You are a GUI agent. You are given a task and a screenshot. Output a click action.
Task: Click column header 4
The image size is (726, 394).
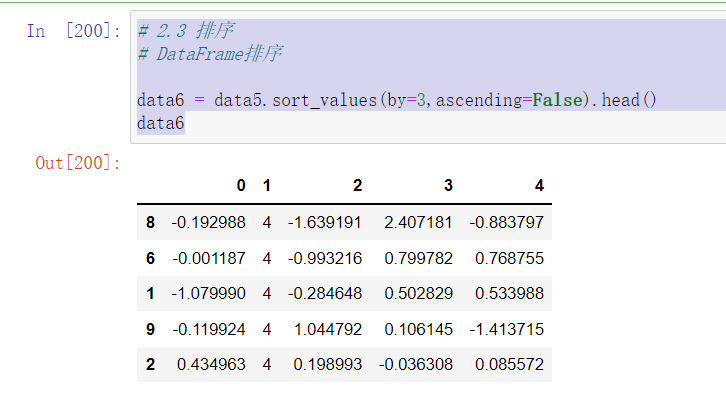[x=539, y=185]
